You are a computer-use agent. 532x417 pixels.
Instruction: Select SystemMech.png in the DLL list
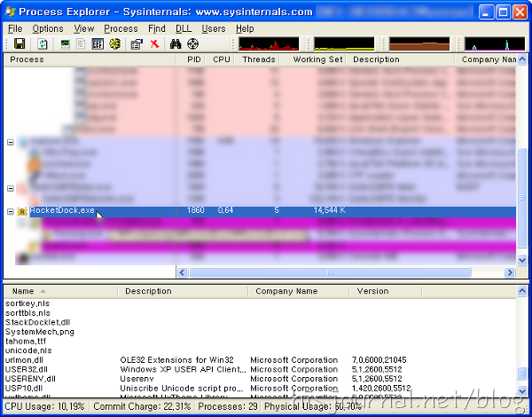(40, 332)
